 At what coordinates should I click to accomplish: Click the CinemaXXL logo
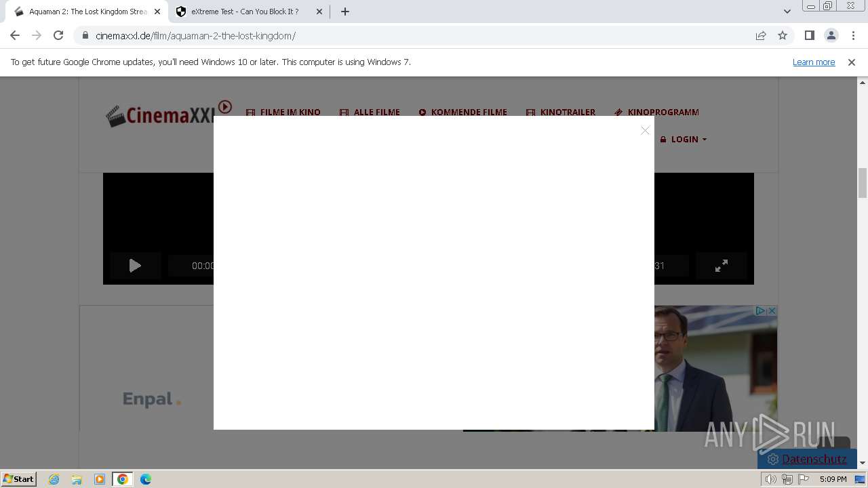(168, 114)
